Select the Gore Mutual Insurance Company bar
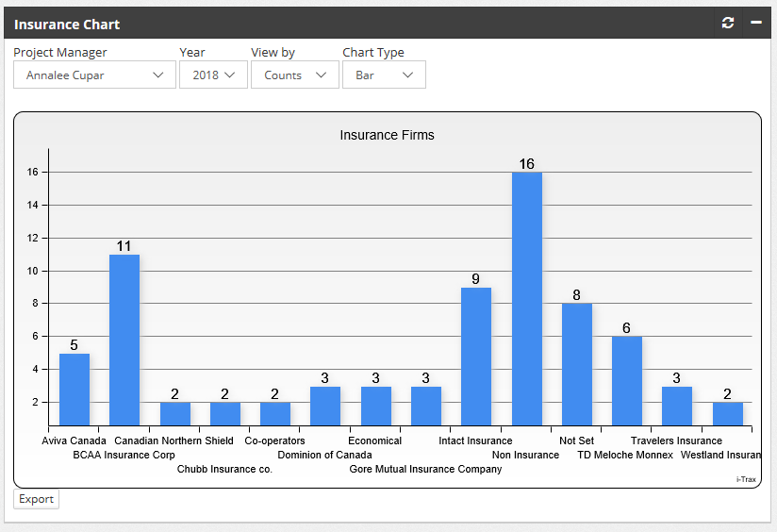Screen dimensions: 777x532 tap(426, 407)
